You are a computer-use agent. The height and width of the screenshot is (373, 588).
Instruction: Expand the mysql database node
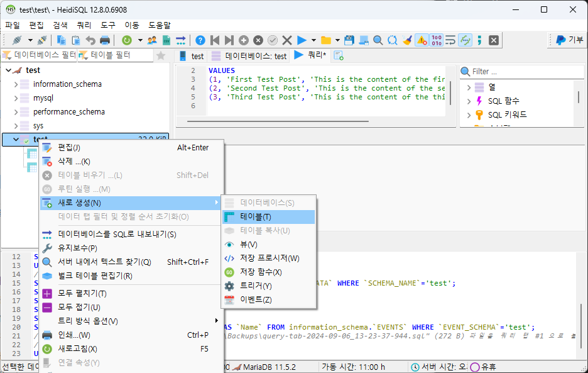pyautogui.click(x=16, y=98)
